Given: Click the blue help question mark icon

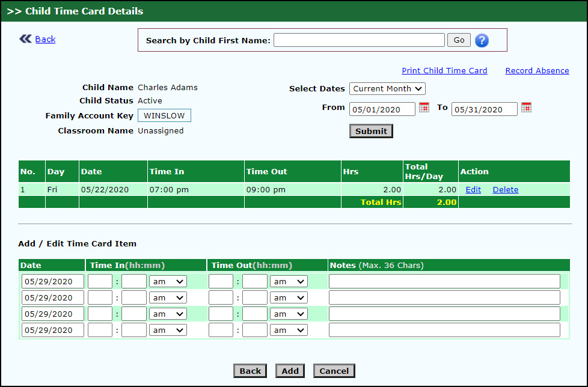Looking at the screenshot, I should [x=482, y=40].
